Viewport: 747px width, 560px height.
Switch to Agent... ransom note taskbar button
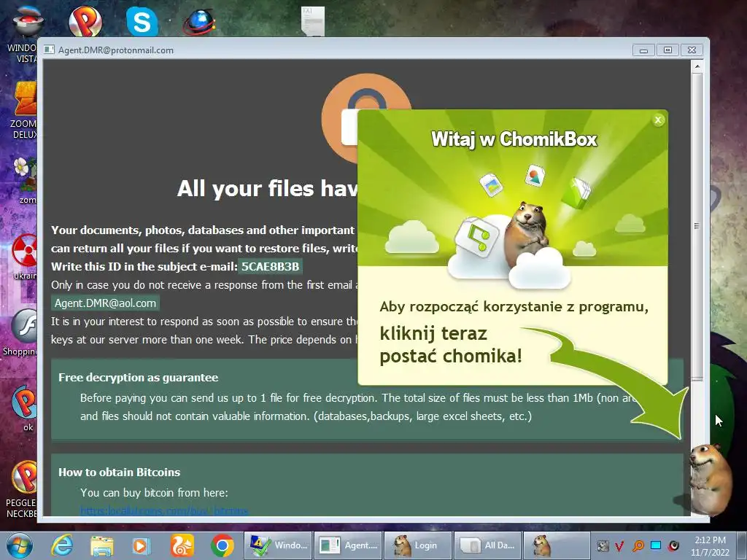(348, 545)
